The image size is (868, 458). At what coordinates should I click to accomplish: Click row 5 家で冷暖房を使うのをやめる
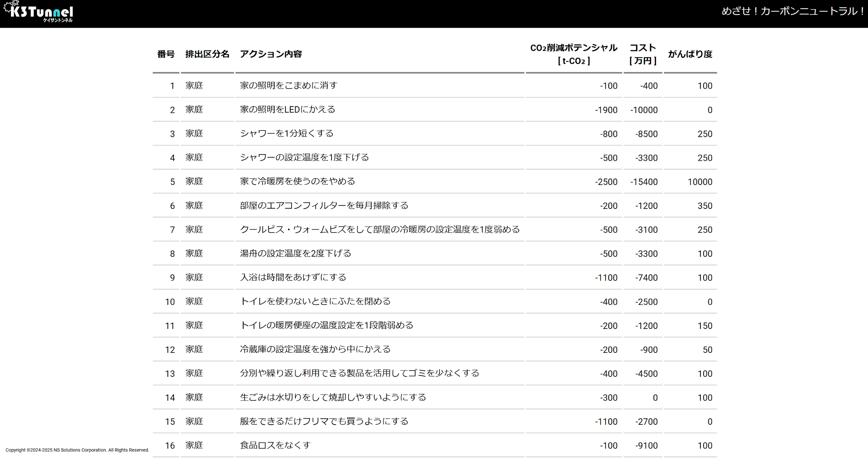[x=297, y=182]
